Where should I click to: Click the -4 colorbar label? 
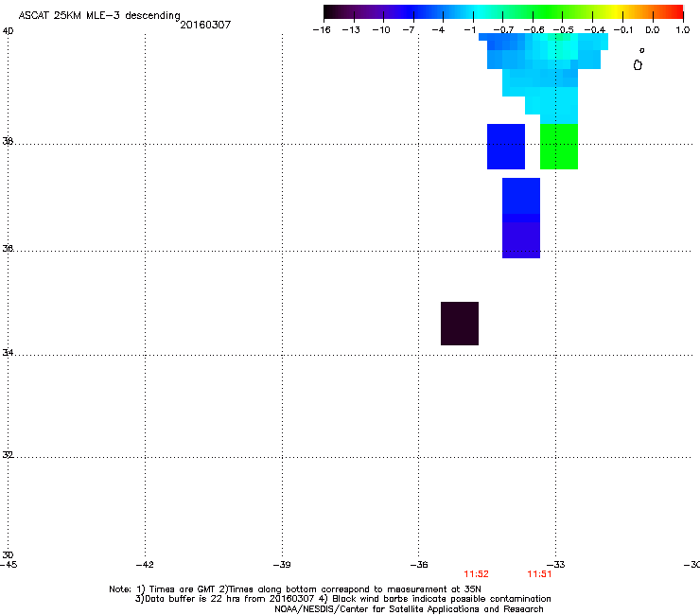tap(438, 30)
